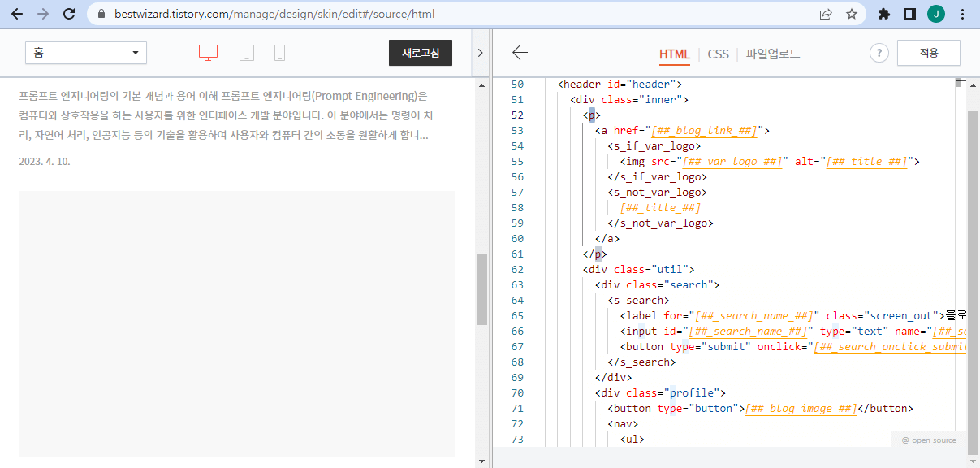Select the HTML tab
980x468 pixels.
coord(675,54)
